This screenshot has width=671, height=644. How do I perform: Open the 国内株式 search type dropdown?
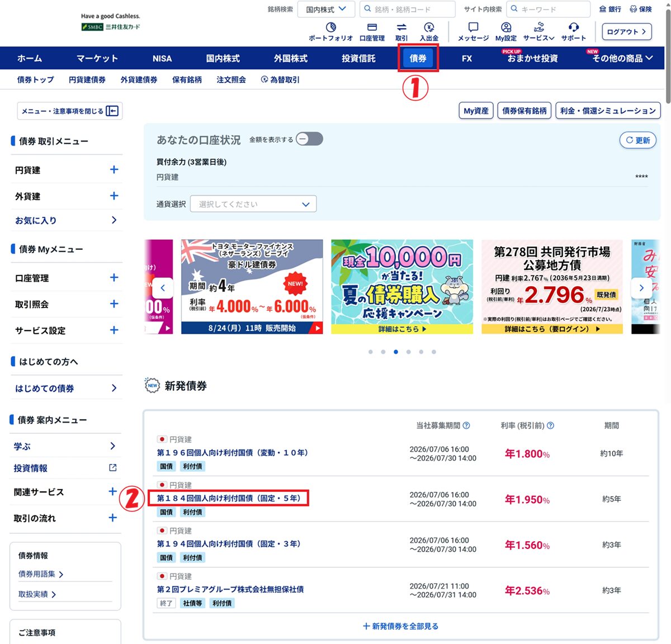(x=326, y=9)
